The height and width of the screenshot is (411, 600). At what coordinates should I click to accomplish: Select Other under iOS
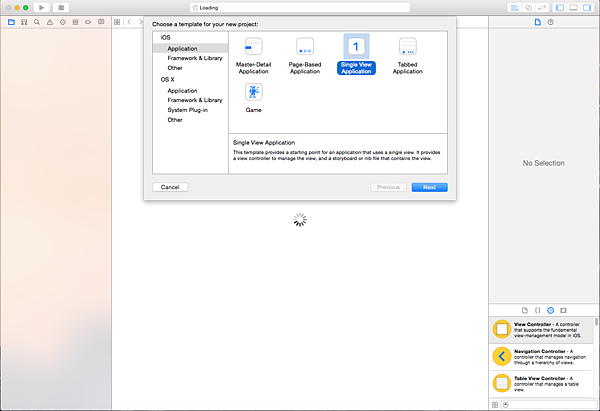click(x=175, y=68)
